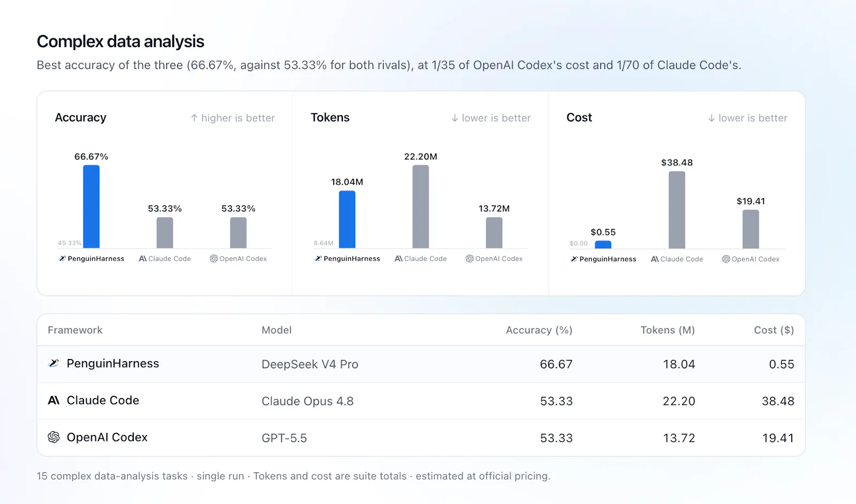Click the OpenAI Codex icon under the Accuracy chart

(x=213, y=258)
